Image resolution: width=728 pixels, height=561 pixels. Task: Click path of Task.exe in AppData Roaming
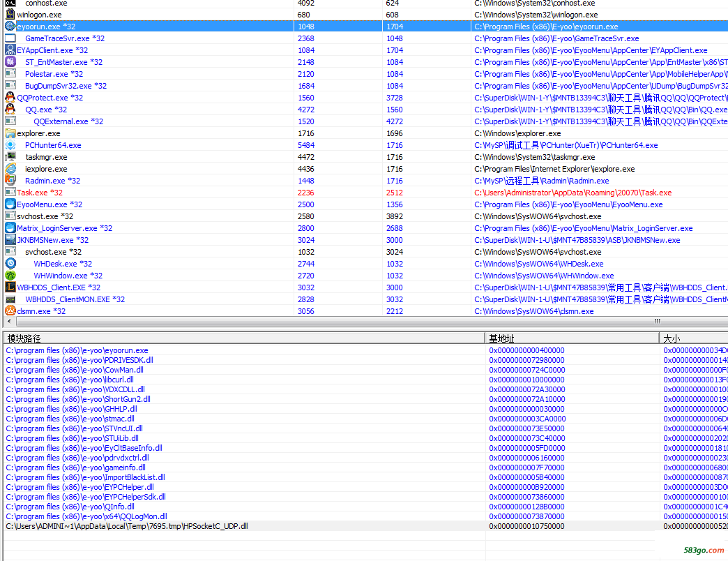tap(573, 193)
